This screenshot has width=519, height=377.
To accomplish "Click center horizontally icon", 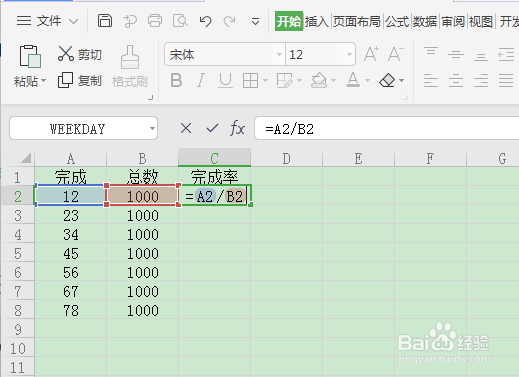I will tap(456, 81).
